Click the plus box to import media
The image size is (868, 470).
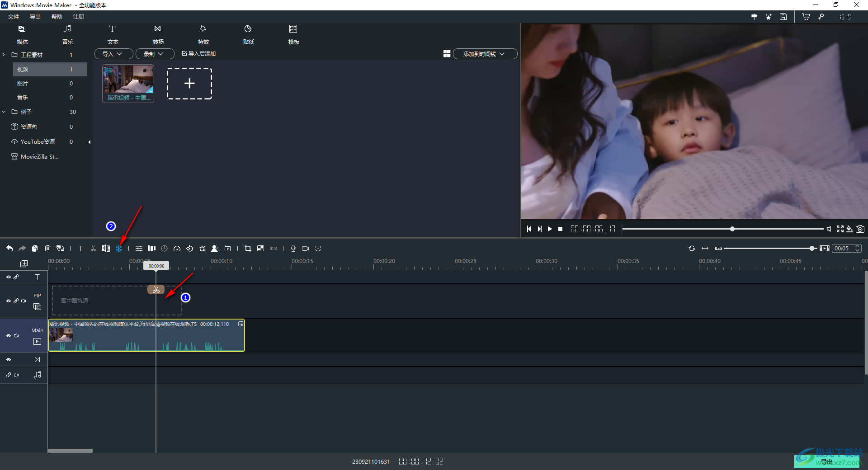pos(189,84)
